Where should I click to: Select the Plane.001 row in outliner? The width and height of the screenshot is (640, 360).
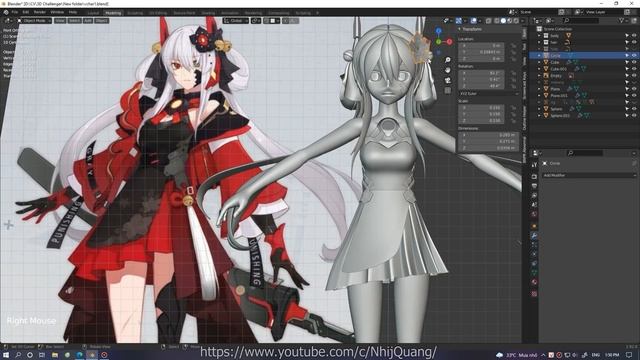click(584, 96)
